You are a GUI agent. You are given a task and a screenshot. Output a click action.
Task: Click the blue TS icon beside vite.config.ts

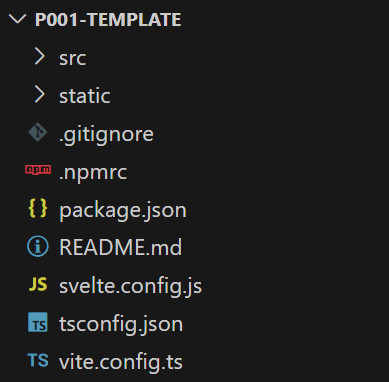pos(38,361)
